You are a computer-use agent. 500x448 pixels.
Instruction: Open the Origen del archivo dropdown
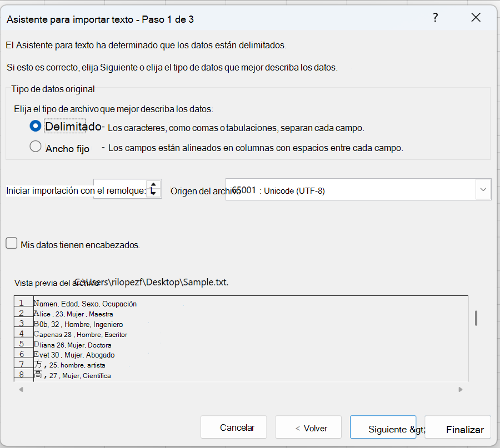tap(483, 190)
